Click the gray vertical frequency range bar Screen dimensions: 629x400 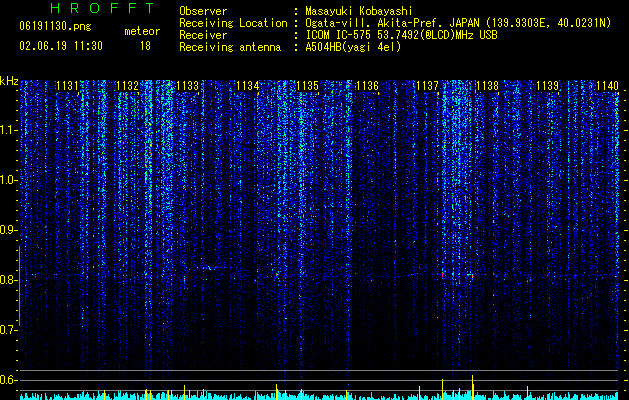click(x=19, y=286)
